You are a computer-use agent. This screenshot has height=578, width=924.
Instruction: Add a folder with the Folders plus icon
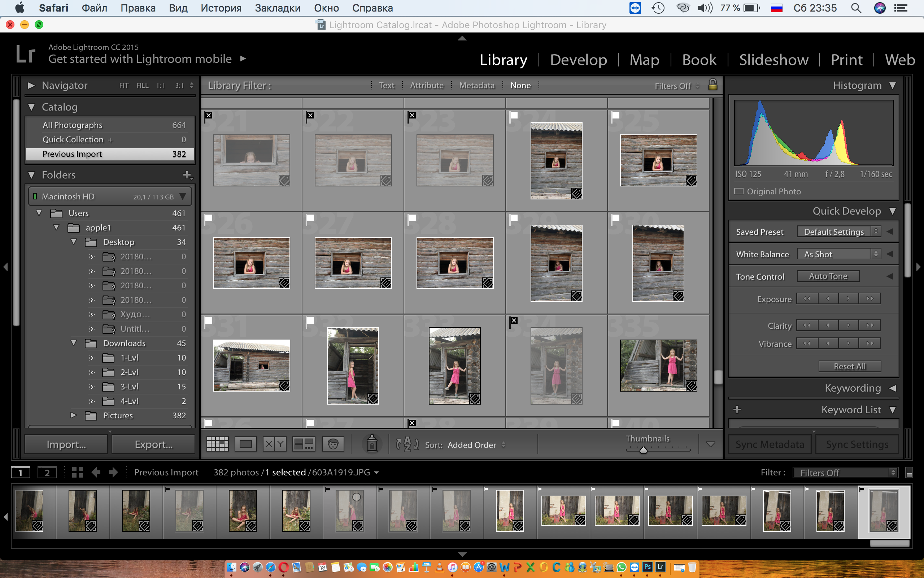coord(187,175)
